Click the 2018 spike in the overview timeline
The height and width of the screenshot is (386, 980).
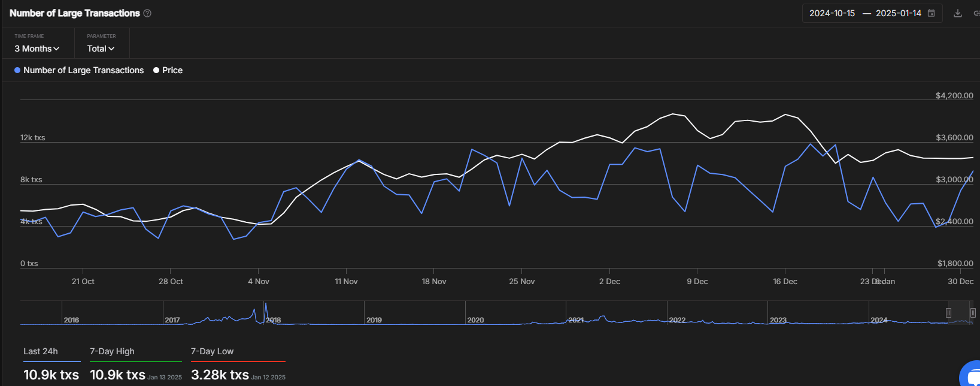coord(265,310)
